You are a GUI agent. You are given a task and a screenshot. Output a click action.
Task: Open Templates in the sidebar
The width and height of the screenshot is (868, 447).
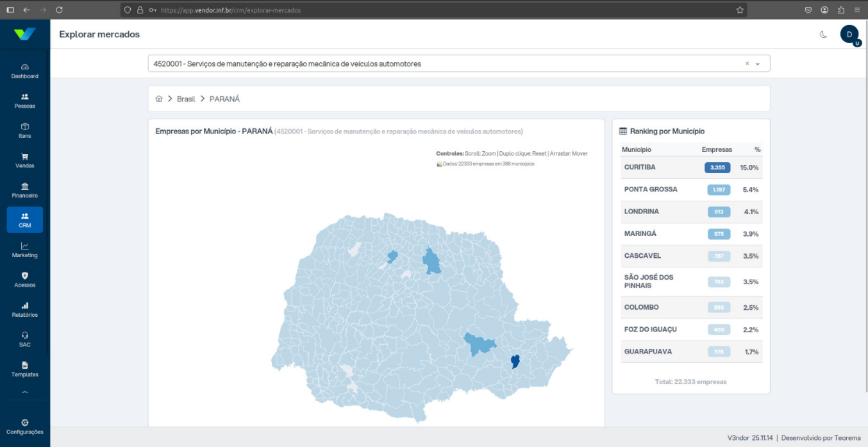point(25,369)
